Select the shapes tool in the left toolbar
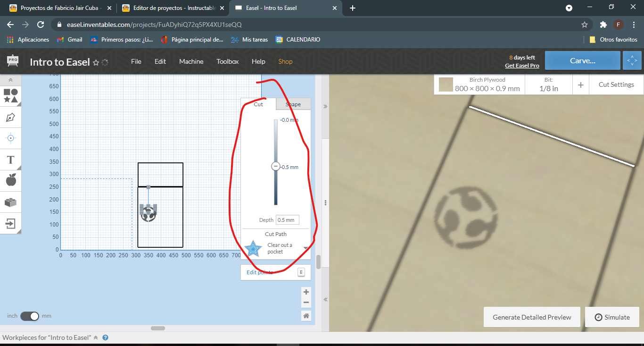This screenshot has width=644, height=346. [11, 96]
